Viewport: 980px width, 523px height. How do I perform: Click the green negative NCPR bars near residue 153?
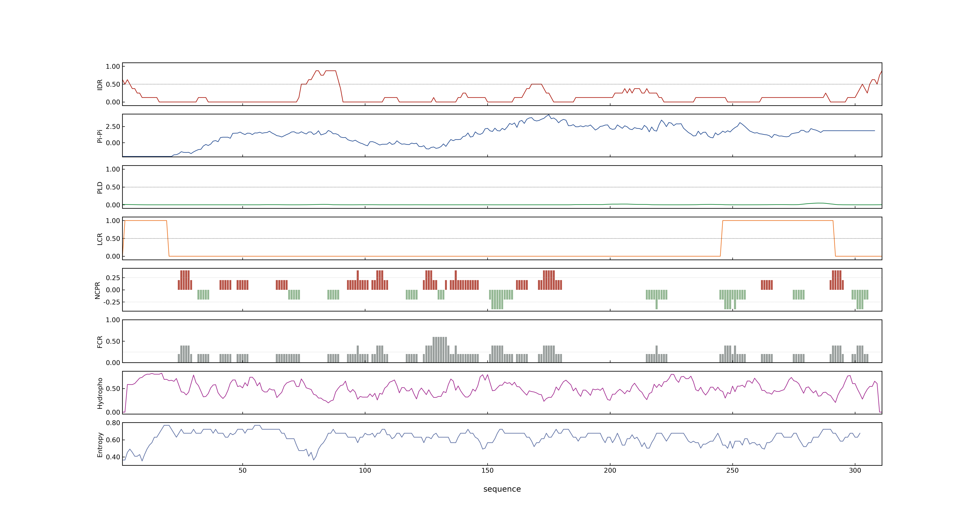coord(497,299)
